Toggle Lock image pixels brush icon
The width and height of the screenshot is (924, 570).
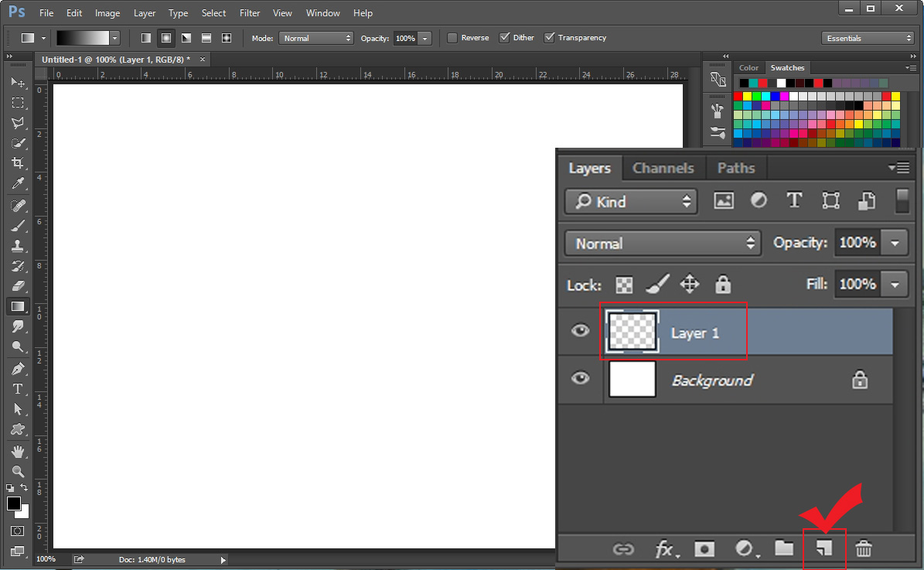657,285
